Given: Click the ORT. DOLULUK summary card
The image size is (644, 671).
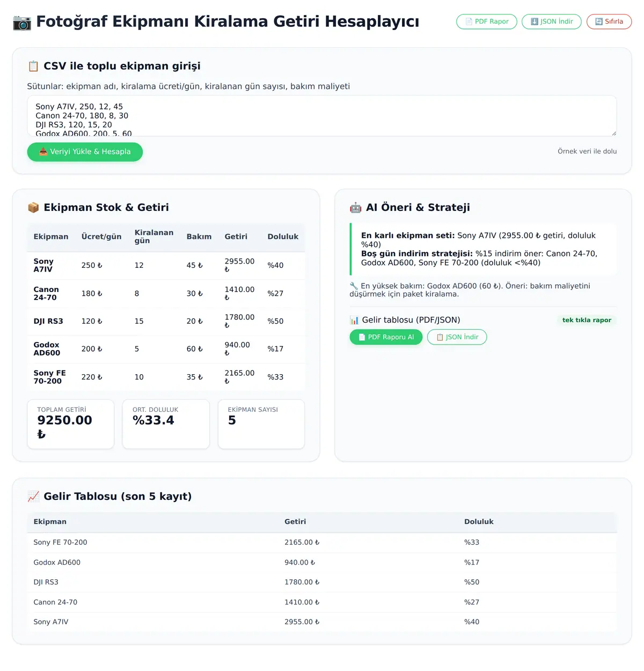Looking at the screenshot, I should pyautogui.click(x=166, y=424).
